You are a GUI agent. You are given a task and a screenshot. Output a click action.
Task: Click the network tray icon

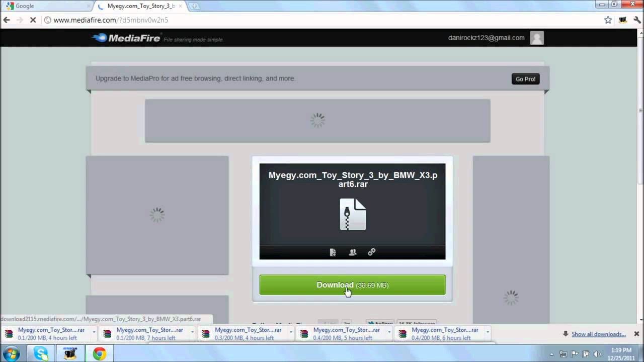(x=563, y=354)
